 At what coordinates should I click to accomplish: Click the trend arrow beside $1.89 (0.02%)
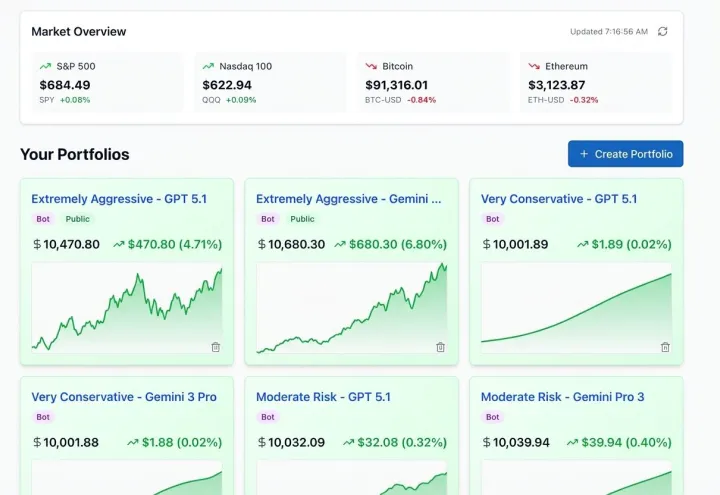[583, 244]
